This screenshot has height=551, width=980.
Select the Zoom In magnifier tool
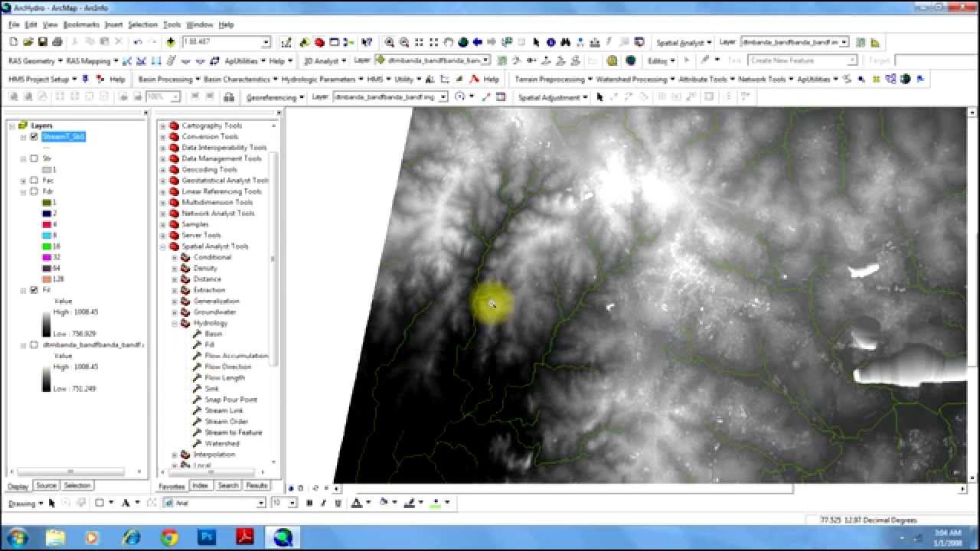(x=389, y=42)
